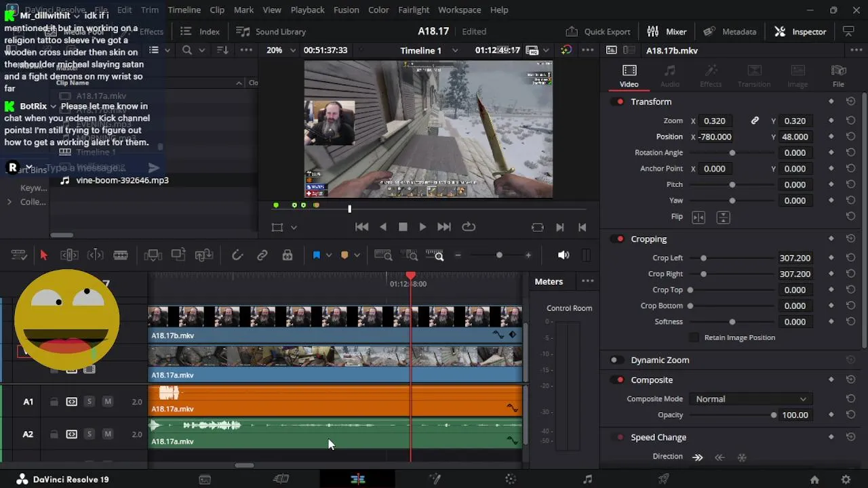
Task: Open Composite Mode dropdown
Action: click(751, 399)
